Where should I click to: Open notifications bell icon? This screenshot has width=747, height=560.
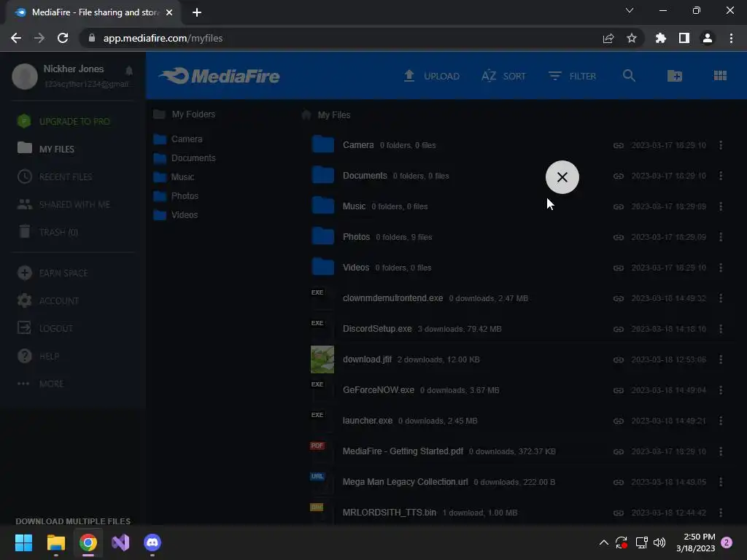(x=129, y=71)
